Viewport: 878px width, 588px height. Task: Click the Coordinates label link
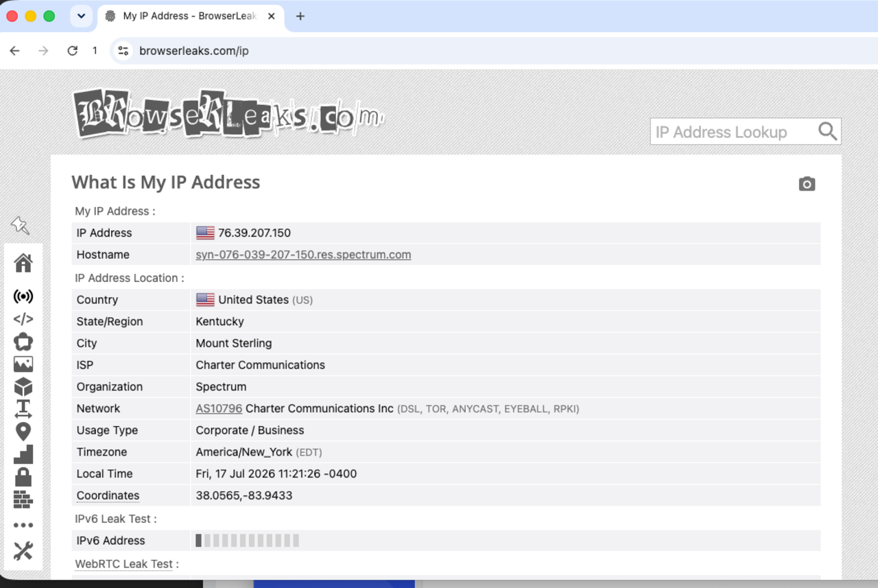[108, 495]
